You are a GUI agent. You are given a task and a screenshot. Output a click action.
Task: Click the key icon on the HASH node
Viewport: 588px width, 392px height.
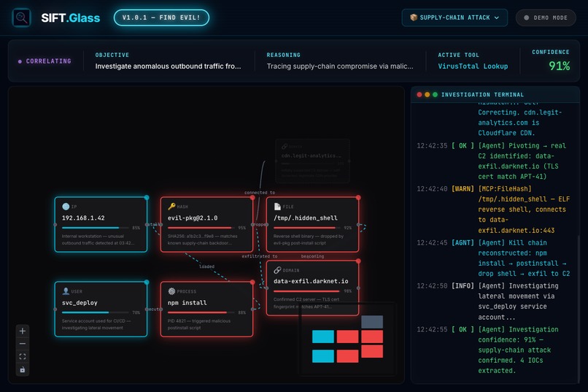click(171, 207)
